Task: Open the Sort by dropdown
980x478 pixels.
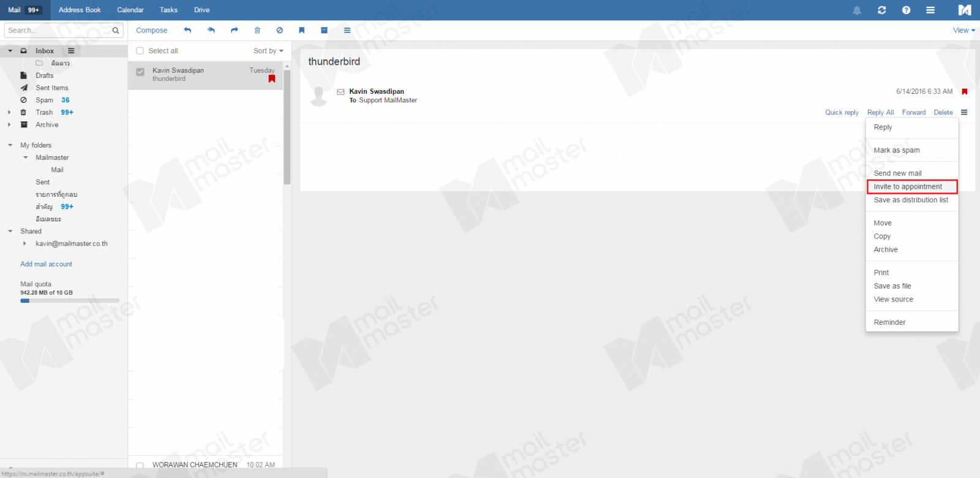Action: coord(268,51)
